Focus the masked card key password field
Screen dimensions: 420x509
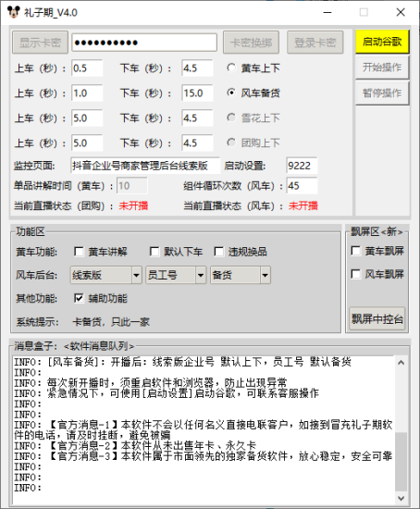tap(144, 43)
